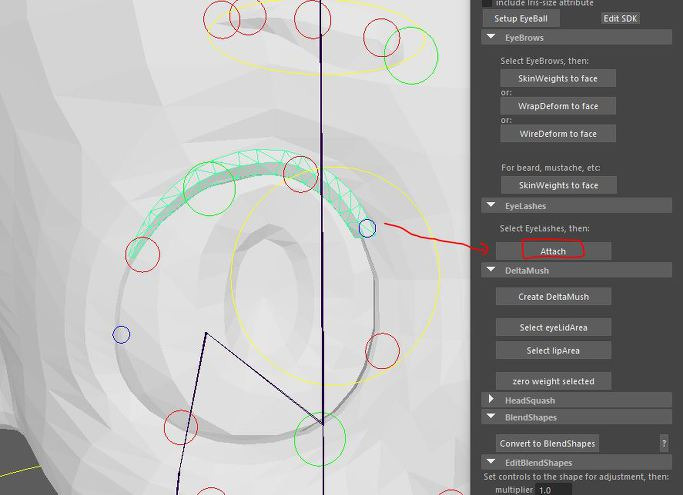
Task: Apply SkinWeights to face for selected EyeBrows
Action: pyautogui.click(x=558, y=78)
